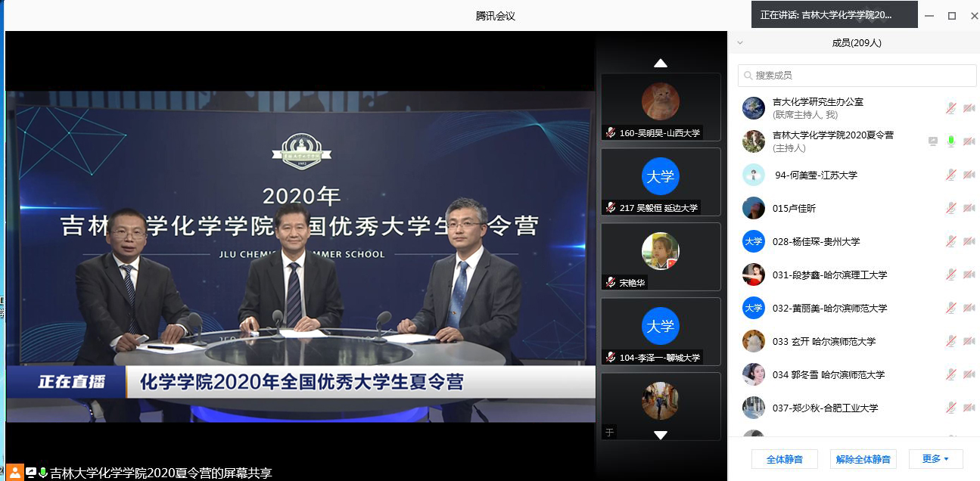Image resolution: width=980 pixels, height=481 pixels.
Task: Mute host 吉林大学化学学院2020夏令营 via green mic
Action: pyautogui.click(x=950, y=141)
